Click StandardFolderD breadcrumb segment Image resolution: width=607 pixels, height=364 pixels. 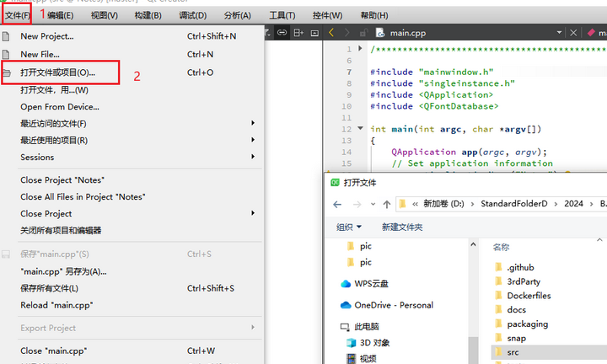pos(514,204)
